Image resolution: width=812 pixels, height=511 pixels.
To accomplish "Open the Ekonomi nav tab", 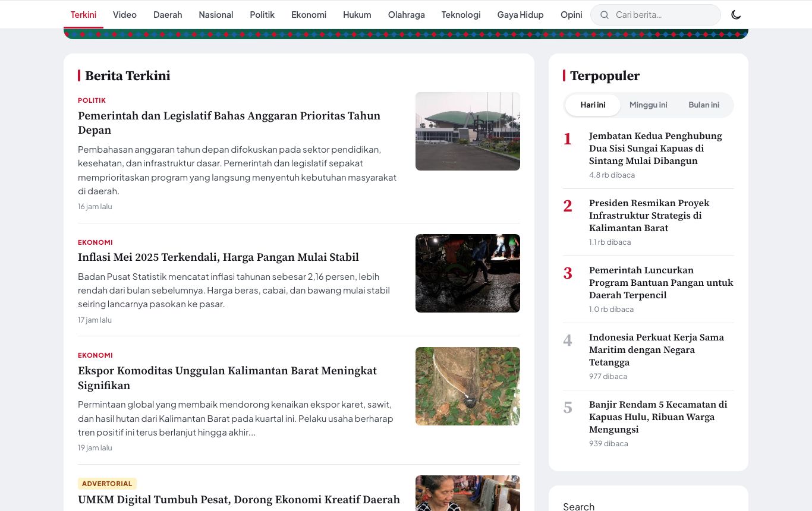I will (x=309, y=15).
